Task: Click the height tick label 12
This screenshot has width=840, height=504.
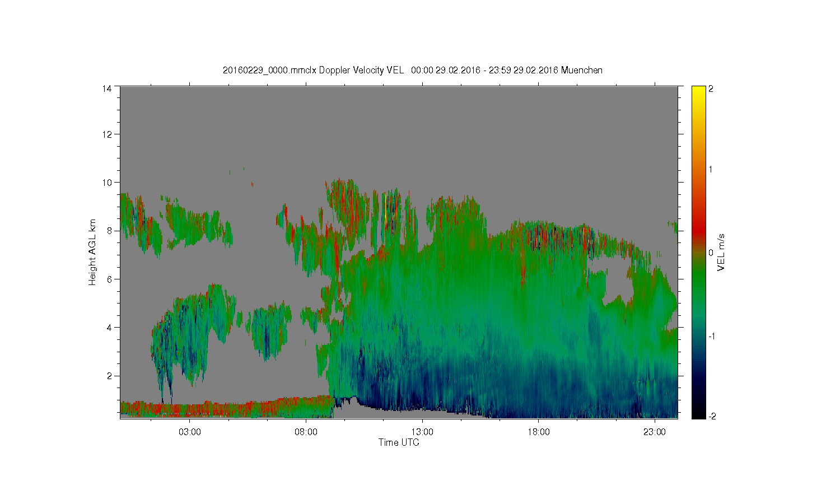Action: tap(106, 134)
